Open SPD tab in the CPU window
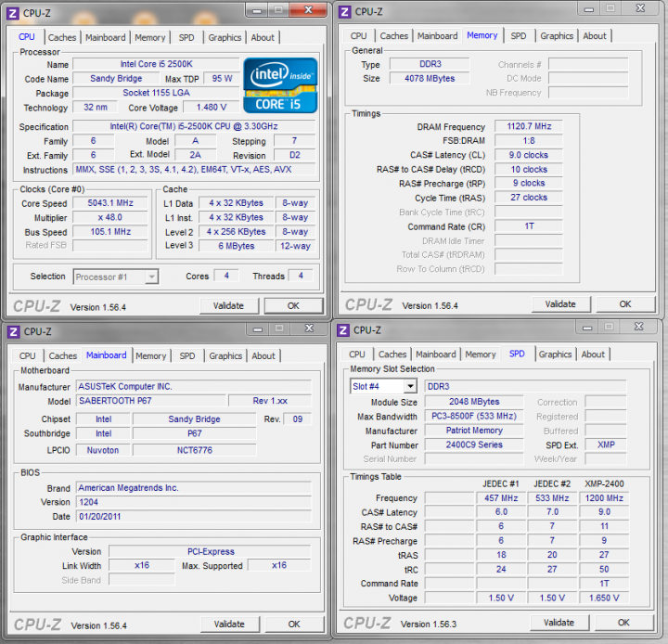The width and height of the screenshot is (668, 644). point(186,37)
